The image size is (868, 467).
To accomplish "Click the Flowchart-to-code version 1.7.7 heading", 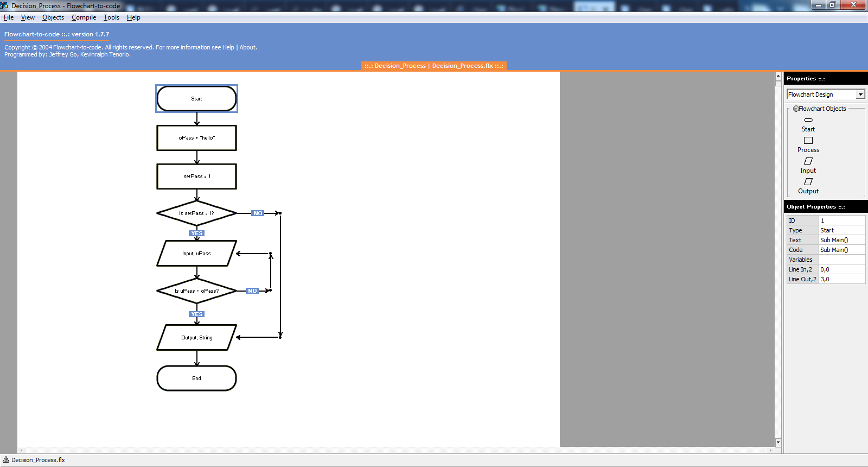I will [x=56, y=34].
